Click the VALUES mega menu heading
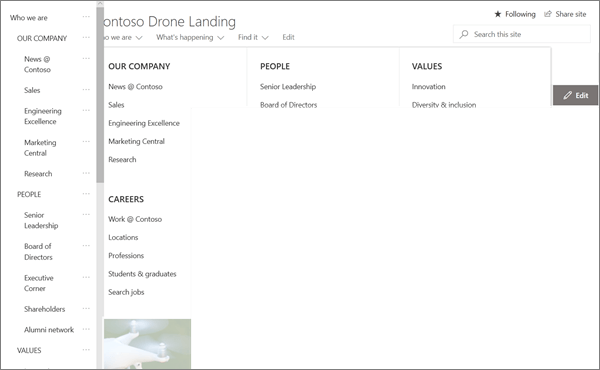600x370 pixels. tap(427, 66)
